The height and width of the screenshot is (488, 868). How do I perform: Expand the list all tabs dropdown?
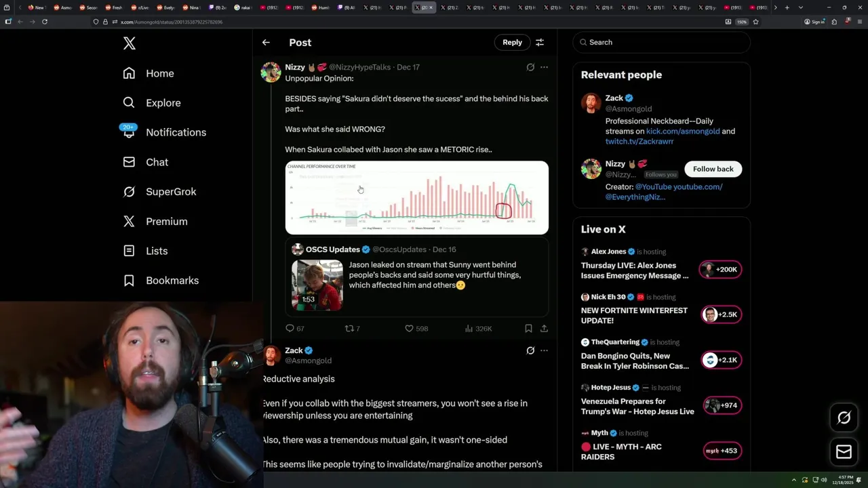(801, 7)
